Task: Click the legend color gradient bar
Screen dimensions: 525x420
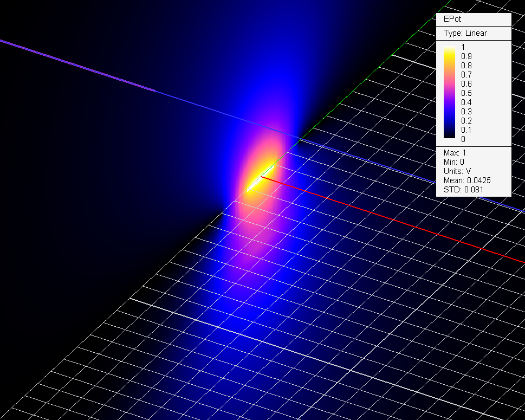Action: pyautogui.click(x=449, y=93)
